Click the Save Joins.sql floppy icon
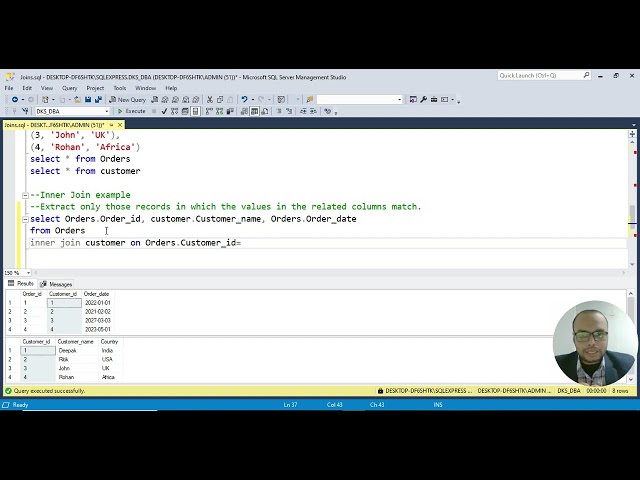Image resolution: width=640 pixels, height=480 pixels. pos(88,100)
